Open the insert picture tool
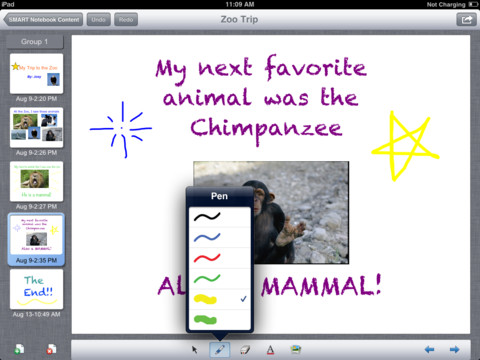The width and height of the screenshot is (480, 360). [x=295, y=349]
